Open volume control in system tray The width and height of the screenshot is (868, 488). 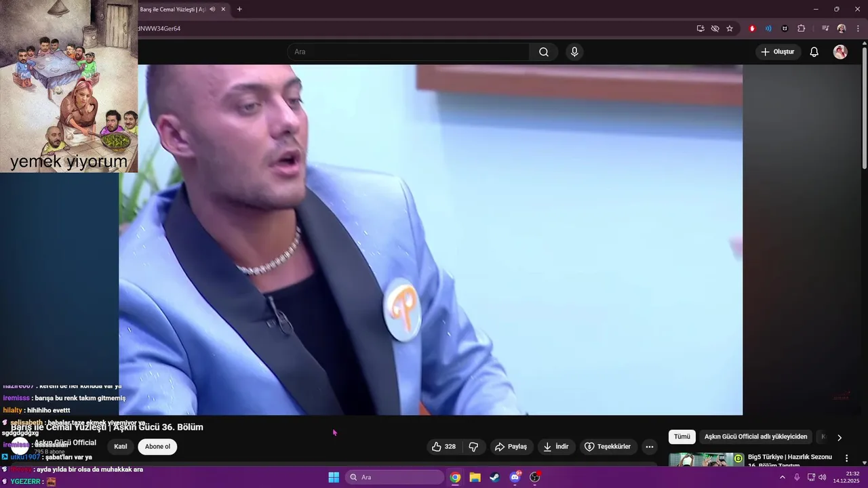822,477
